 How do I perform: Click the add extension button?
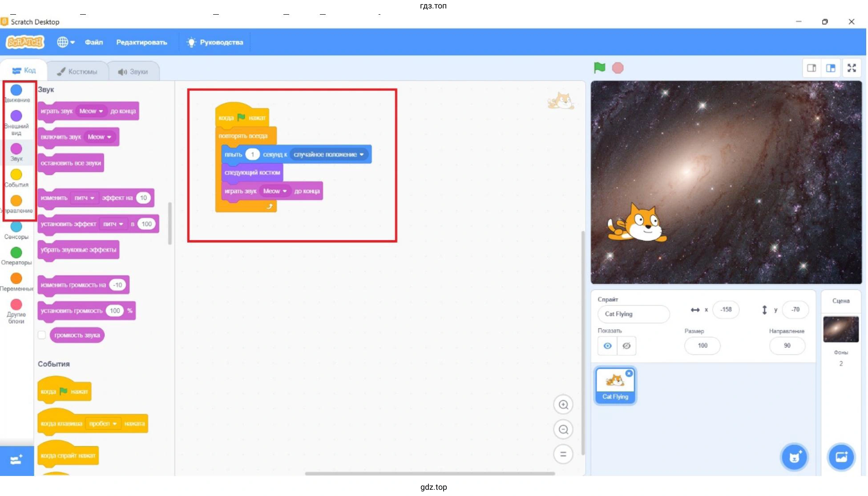16,460
